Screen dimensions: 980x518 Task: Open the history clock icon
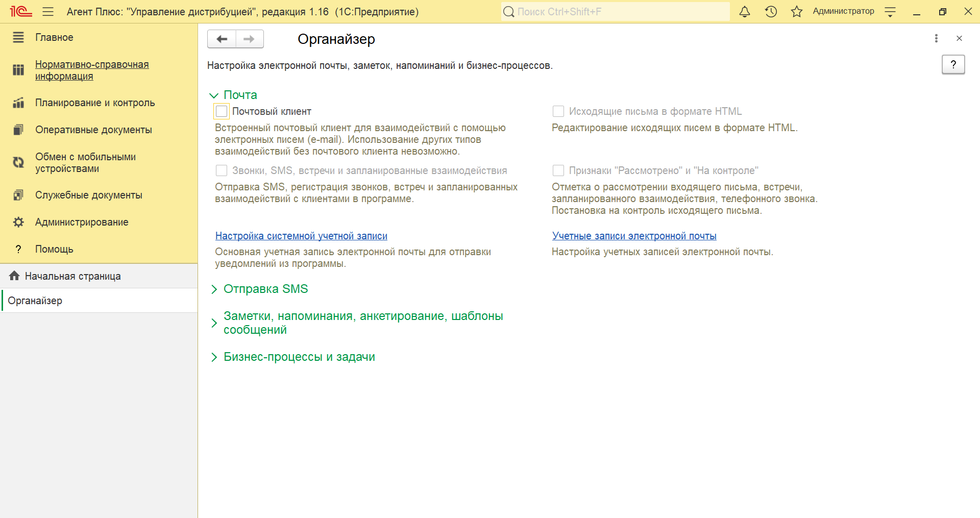pos(771,11)
